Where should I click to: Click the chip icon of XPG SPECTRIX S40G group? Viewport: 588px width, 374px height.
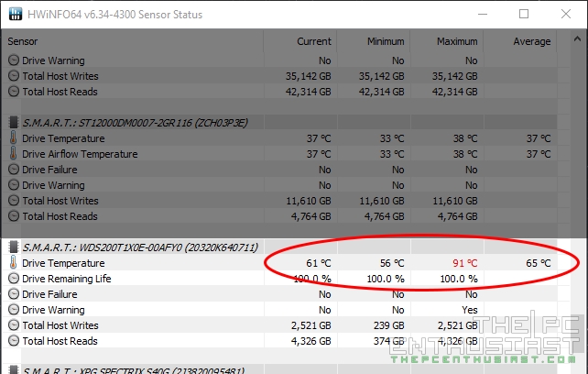14,369
